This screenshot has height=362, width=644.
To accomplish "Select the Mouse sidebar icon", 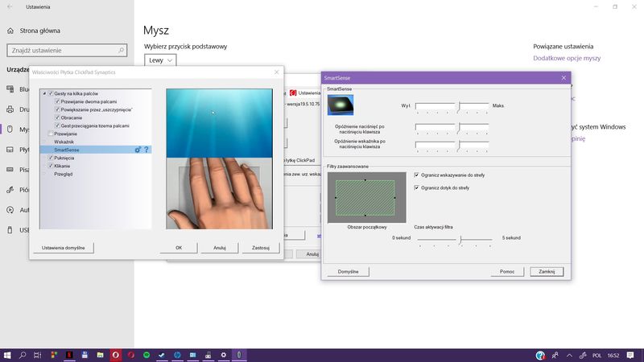I will [x=10, y=130].
